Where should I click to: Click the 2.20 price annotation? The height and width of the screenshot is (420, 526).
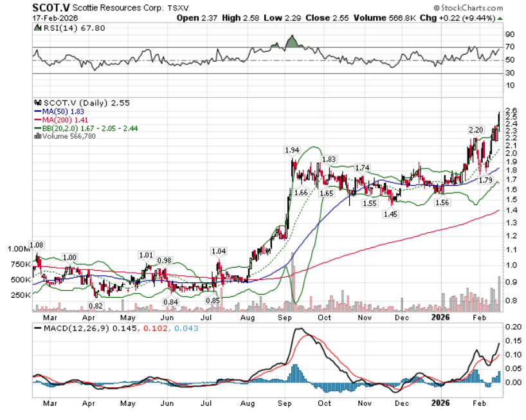click(x=476, y=130)
